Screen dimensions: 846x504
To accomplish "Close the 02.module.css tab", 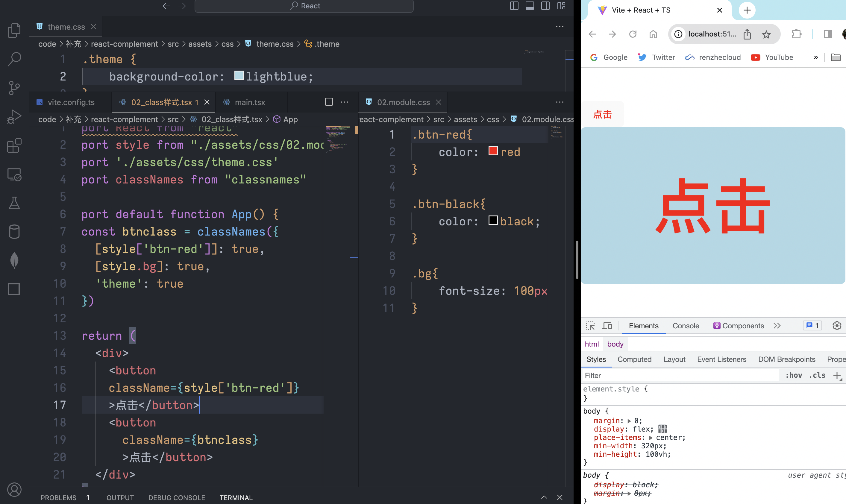I will [x=439, y=102].
